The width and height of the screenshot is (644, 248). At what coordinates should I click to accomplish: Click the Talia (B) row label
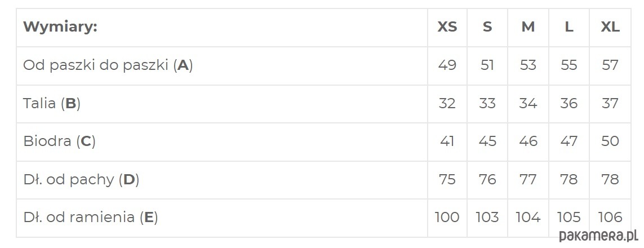pyautogui.click(x=52, y=104)
